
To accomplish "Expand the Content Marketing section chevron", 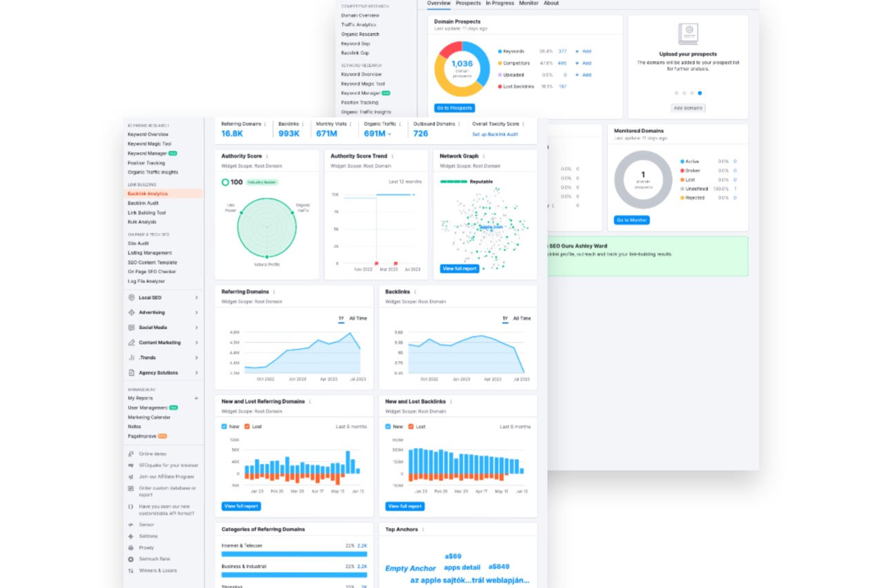I will point(196,343).
